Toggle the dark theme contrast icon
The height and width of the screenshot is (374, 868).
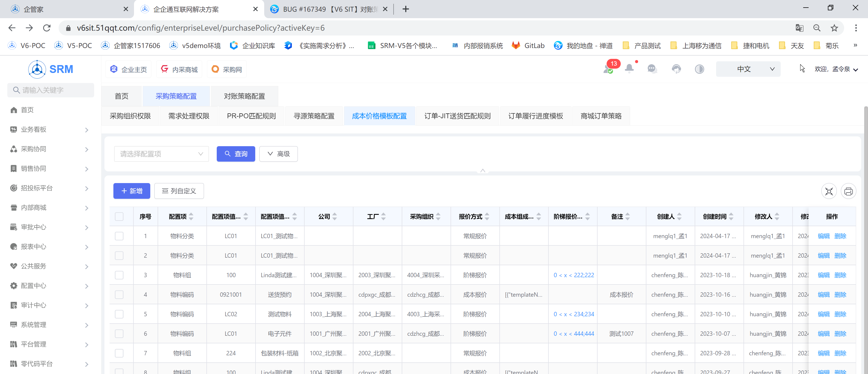click(699, 69)
